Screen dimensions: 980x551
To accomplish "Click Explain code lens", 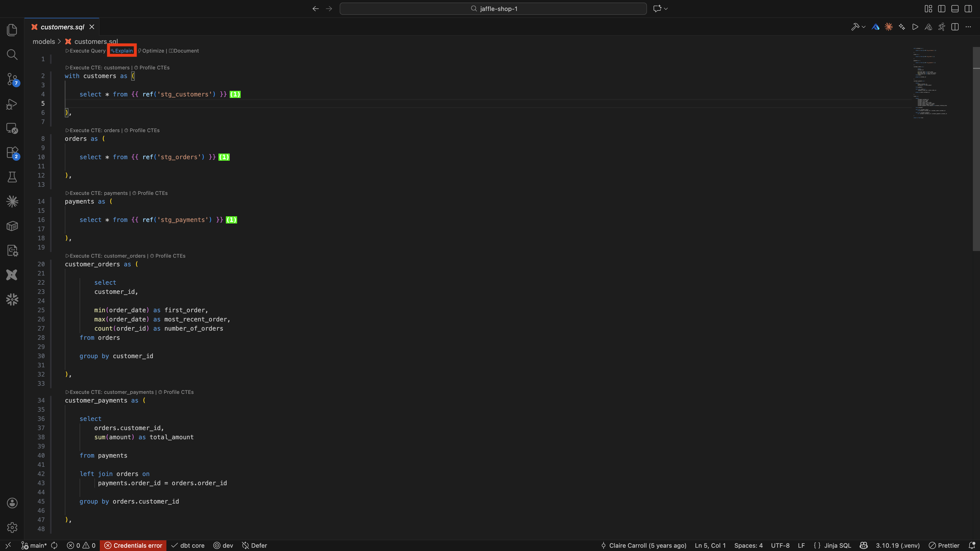I will 122,51.
